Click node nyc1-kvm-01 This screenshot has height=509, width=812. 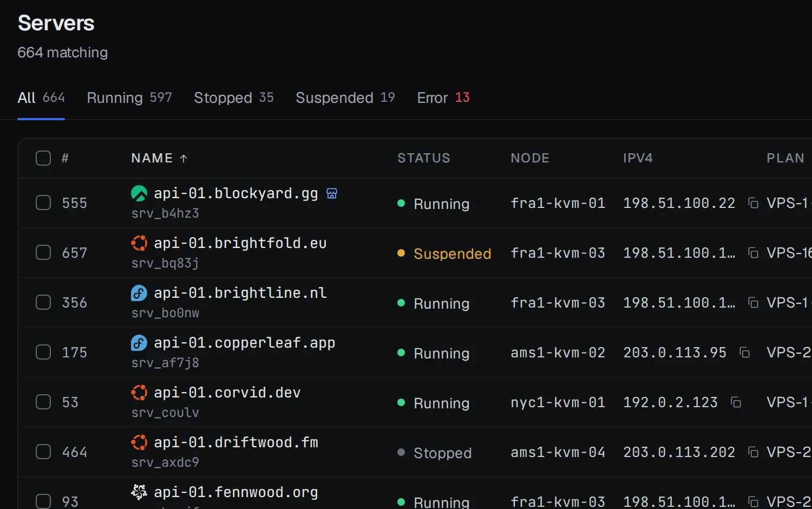[x=558, y=402]
